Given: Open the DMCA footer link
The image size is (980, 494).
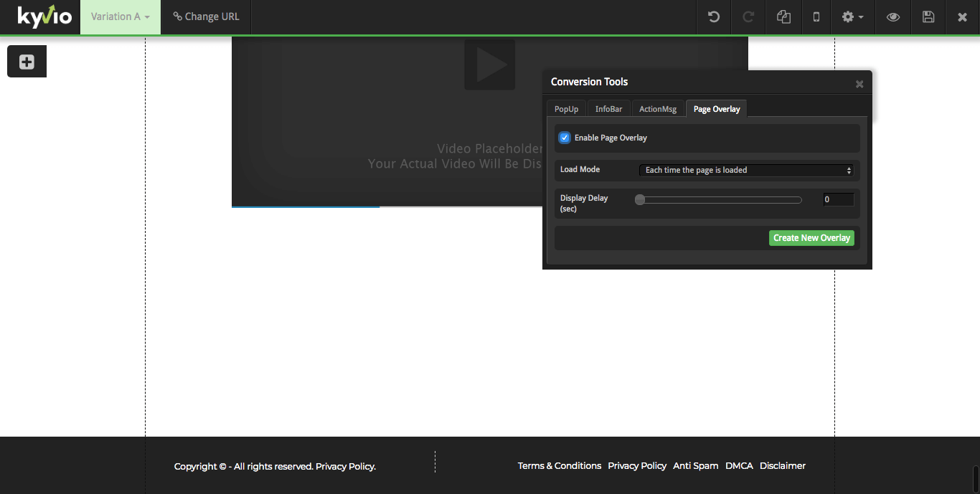Looking at the screenshot, I should (739, 466).
